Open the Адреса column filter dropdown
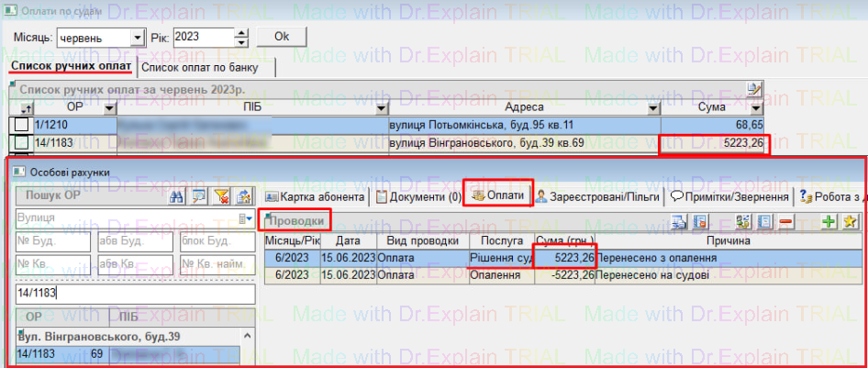 (x=653, y=108)
